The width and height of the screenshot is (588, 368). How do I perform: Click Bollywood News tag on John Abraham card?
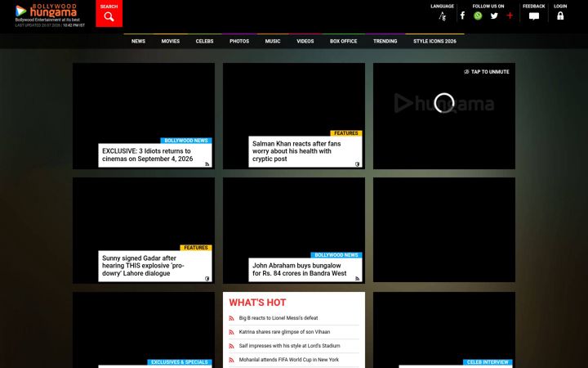336,255
